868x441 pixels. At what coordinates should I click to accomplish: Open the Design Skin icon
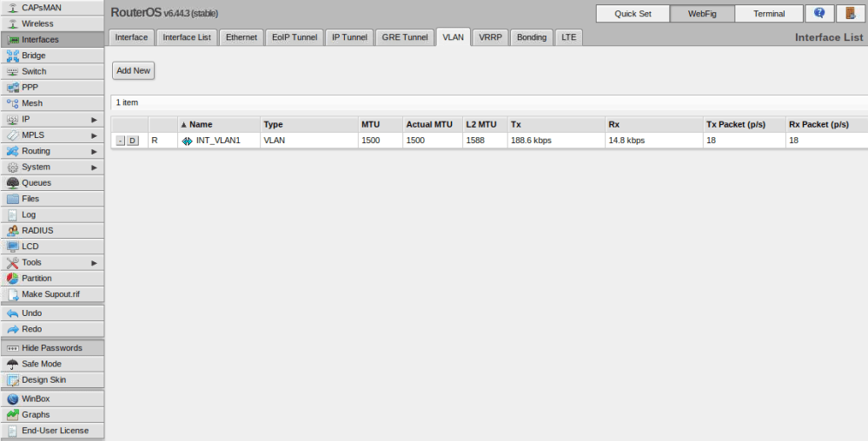[13, 380]
